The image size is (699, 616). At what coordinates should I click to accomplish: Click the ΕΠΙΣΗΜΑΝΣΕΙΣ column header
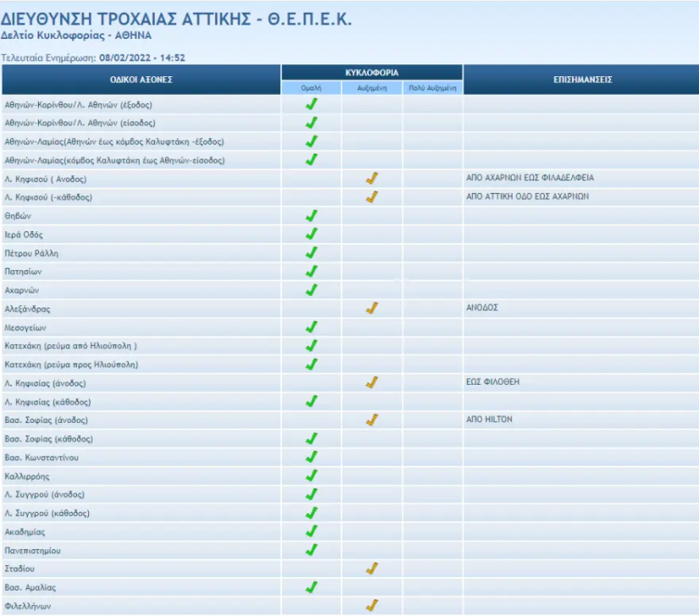581,80
